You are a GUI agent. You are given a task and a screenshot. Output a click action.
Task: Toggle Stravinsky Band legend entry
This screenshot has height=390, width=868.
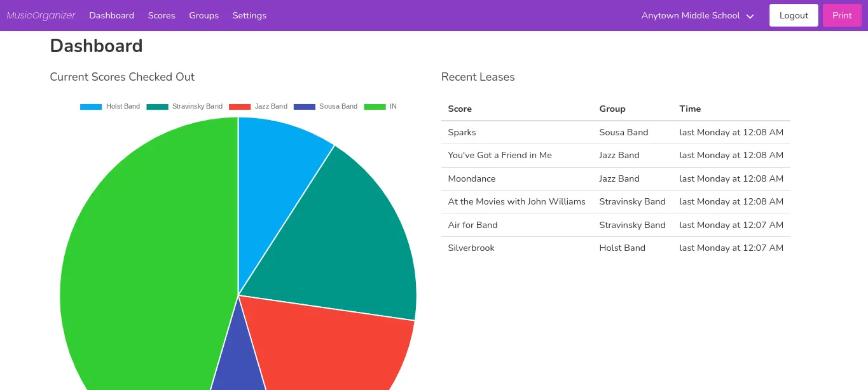pos(184,107)
